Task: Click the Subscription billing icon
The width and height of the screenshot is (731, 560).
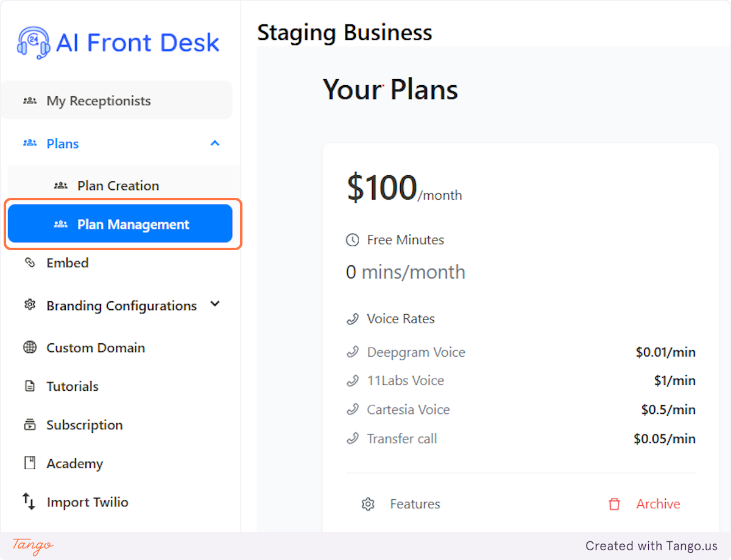Action: point(29,424)
